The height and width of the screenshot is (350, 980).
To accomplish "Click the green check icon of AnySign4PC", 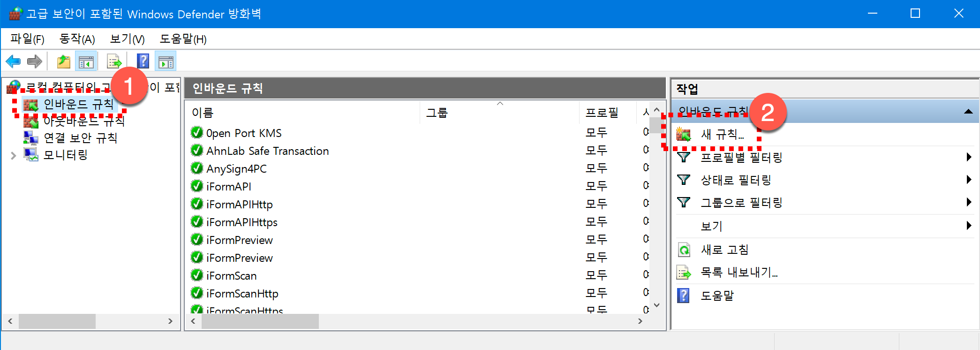I will [196, 168].
